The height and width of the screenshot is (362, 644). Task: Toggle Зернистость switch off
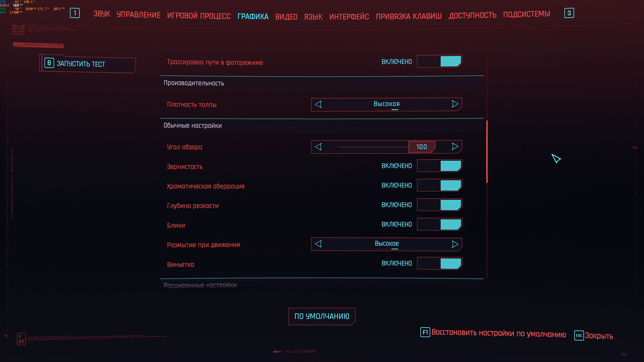point(439,166)
